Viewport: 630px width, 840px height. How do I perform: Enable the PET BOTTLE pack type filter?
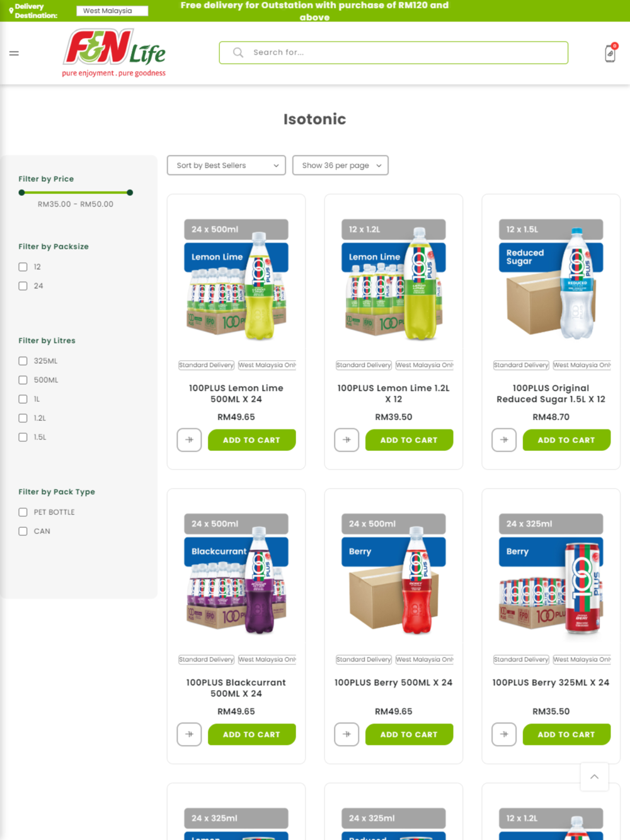tap(23, 513)
